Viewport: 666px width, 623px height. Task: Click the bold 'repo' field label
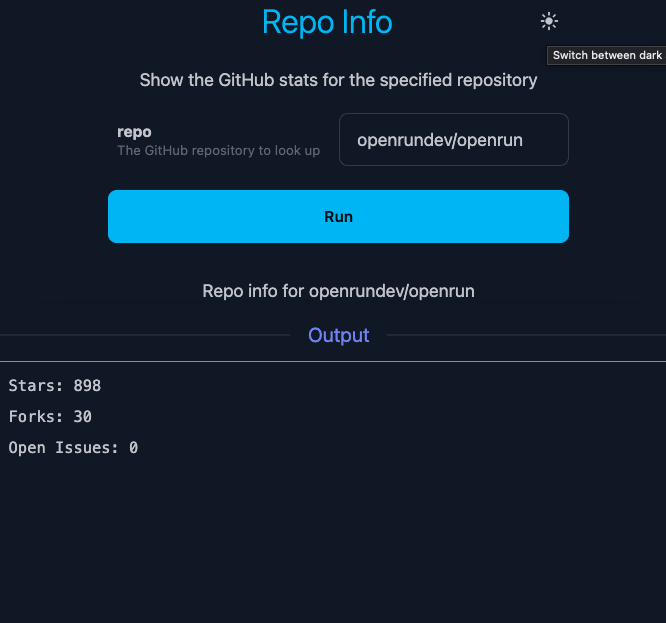point(134,132)
